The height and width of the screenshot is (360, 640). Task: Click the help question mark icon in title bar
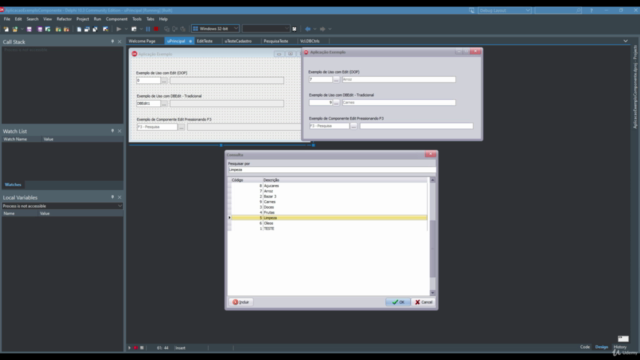tap(591, 10)
